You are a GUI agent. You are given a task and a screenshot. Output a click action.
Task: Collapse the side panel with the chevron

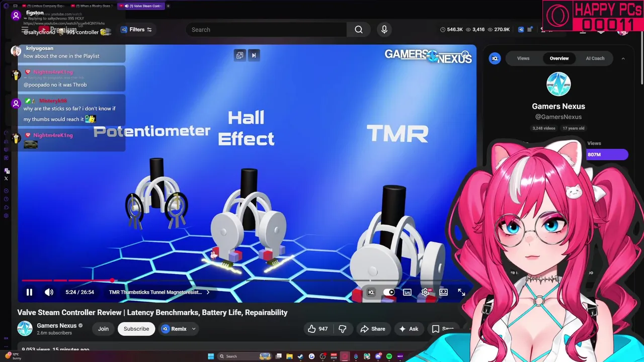pyautogui.click(x=623, y=58)
